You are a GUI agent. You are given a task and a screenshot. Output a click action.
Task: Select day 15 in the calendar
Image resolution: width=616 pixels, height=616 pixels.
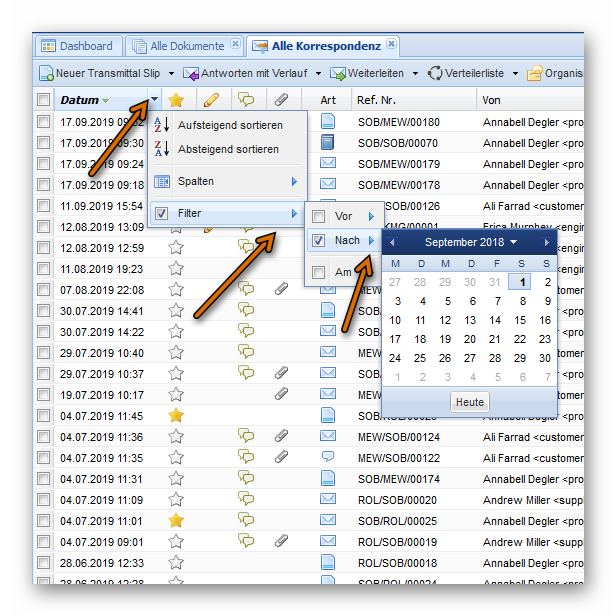point(520,320)
